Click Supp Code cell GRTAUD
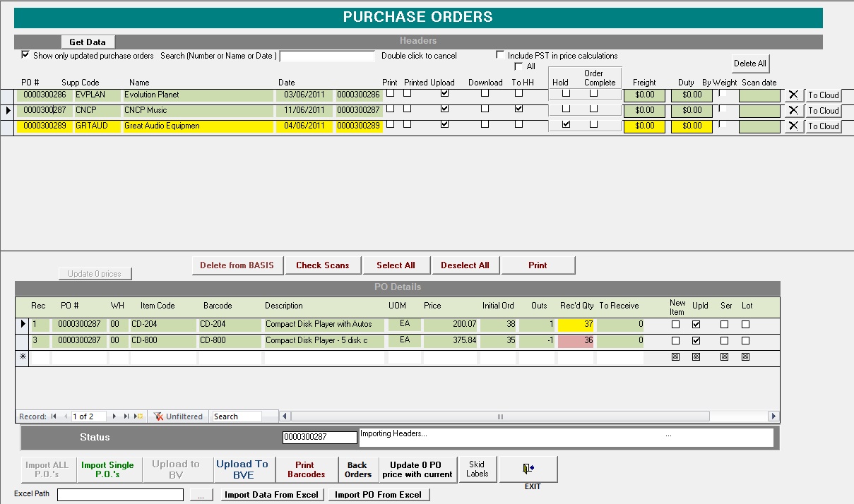 [x=97, y=126]
